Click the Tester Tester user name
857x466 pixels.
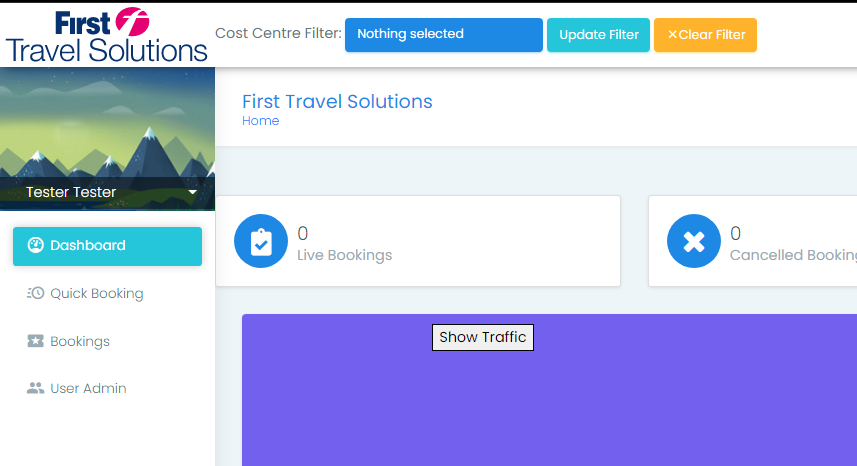pyautogui.click(x=71, y=192)
